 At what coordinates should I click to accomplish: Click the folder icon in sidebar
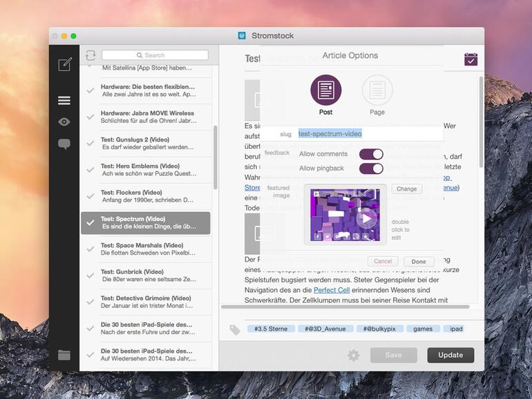click(64, 355)
